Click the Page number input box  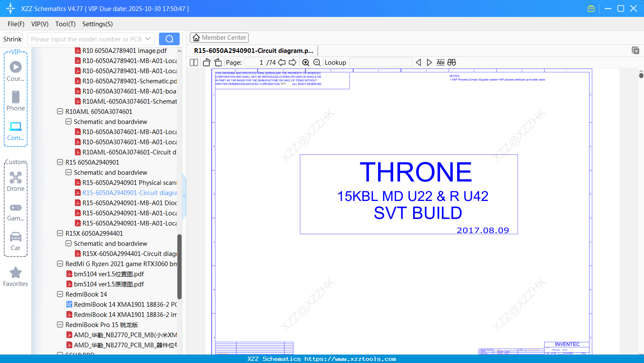pyautogui.click(x=255, y=63)
